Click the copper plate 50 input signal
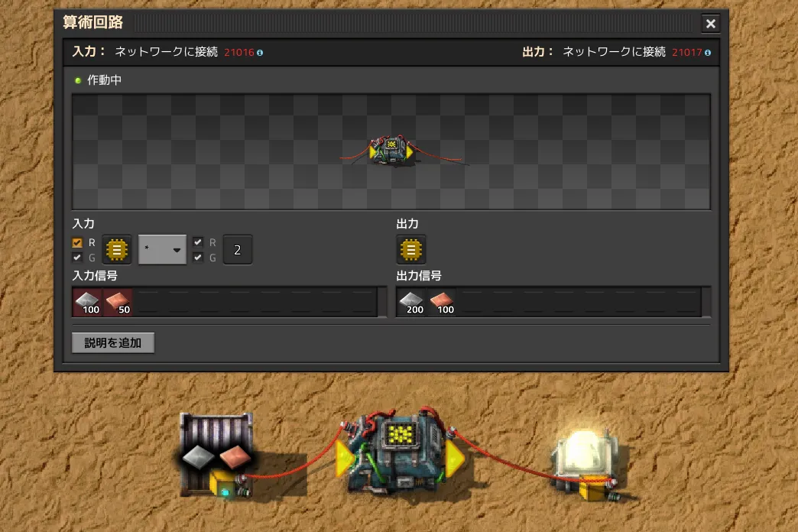The image size is (798, 532). coord(118,303)
